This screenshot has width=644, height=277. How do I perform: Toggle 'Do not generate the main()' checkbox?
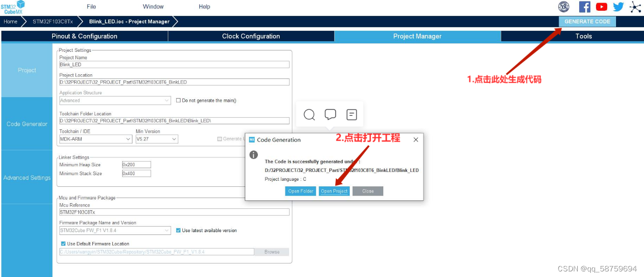pyautogui.click(x=178, y=100)
